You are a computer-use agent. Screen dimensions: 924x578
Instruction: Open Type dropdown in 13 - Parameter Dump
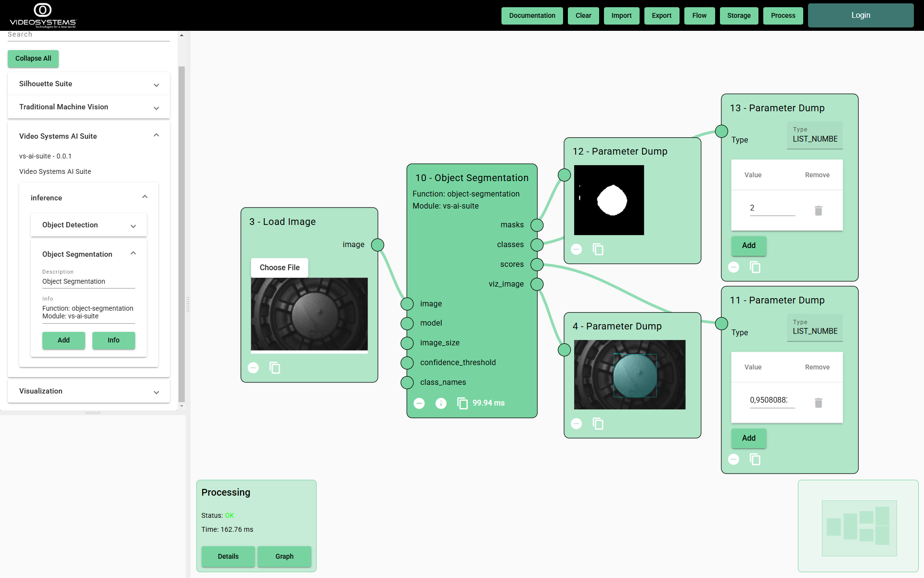pos(814,135)
